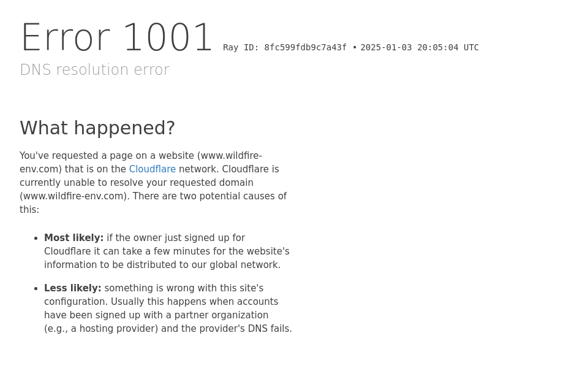Click the DNS resolution error subtitle
Screen dimensions: 588x368
point(94,70)
